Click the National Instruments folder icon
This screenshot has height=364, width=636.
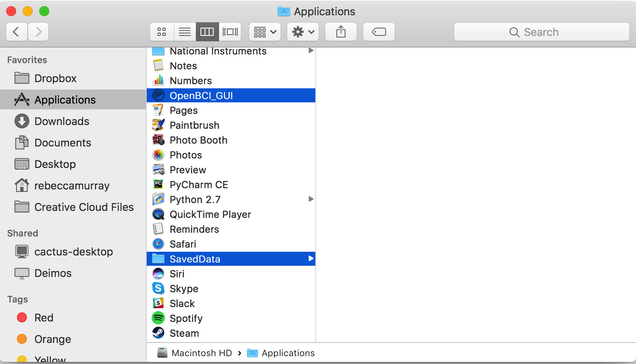pos(158,51)
